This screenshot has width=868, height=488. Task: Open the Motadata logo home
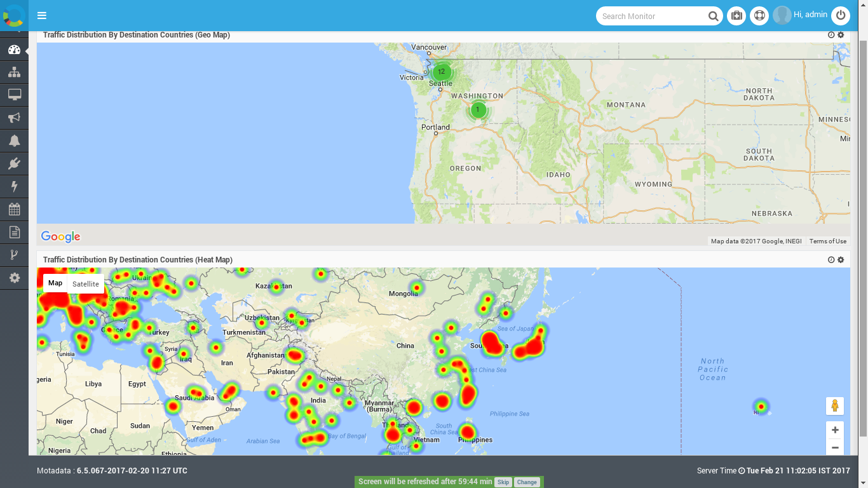[x=14, y=15]
